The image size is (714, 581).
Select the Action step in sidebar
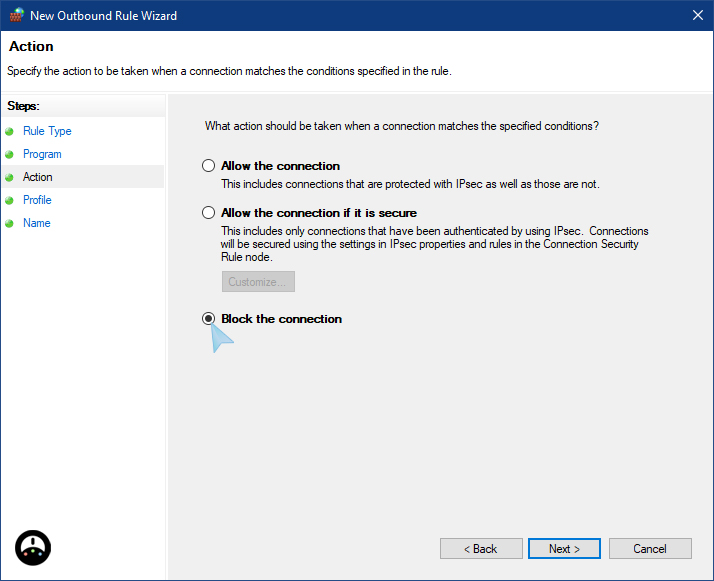click(38, 177)
